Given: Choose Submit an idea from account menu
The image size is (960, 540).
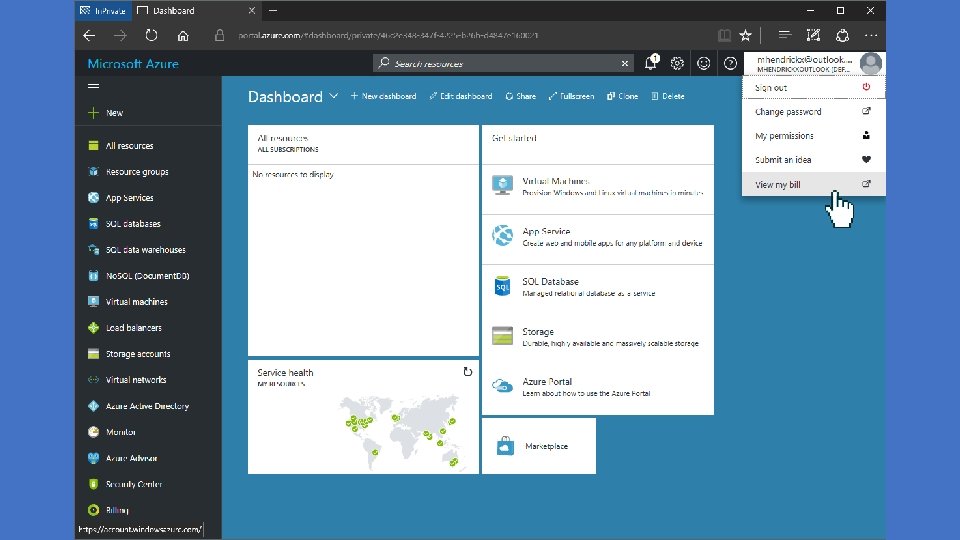Looking at the screenshot, I should coord(814,159).
